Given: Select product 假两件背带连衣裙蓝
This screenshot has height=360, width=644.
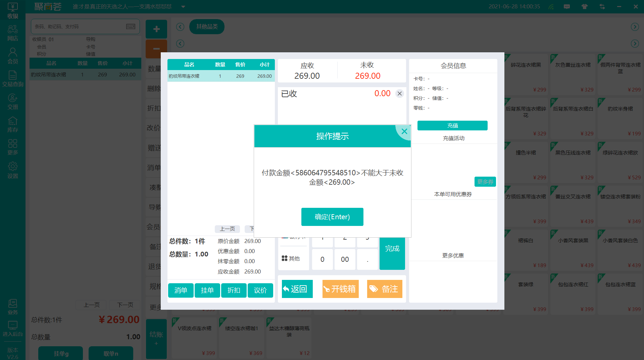Looking at the screenshot, I should (x=620, y=74).
